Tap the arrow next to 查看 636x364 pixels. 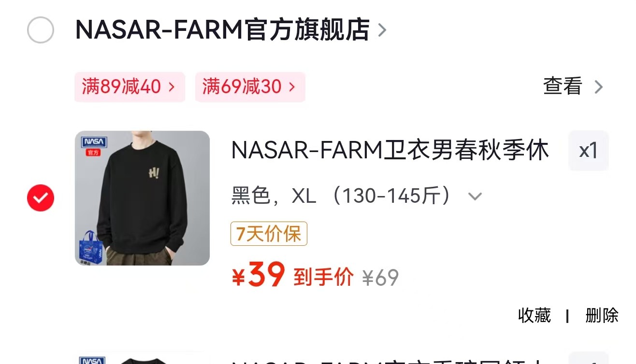(598, 87)
